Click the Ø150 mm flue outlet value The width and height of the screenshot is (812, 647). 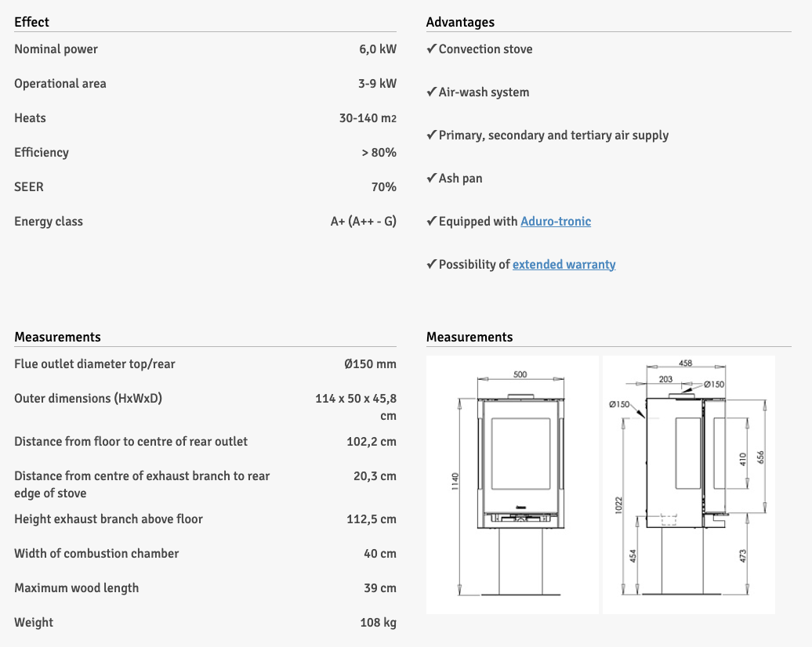370,364
